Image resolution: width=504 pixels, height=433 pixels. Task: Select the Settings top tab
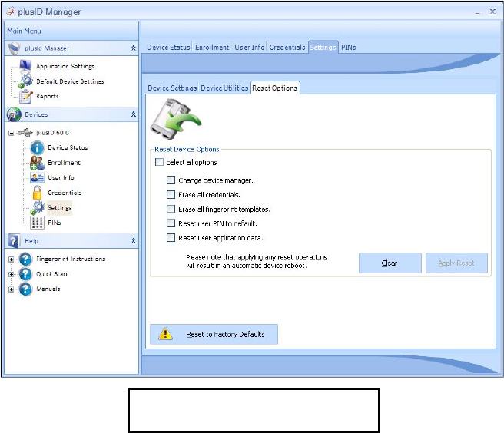pos(323,48)
